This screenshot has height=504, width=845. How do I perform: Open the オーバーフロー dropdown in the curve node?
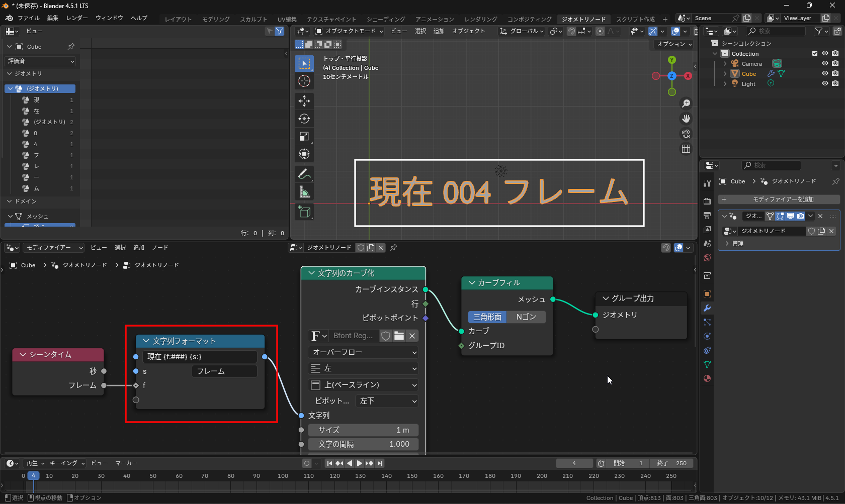[363, 352]
